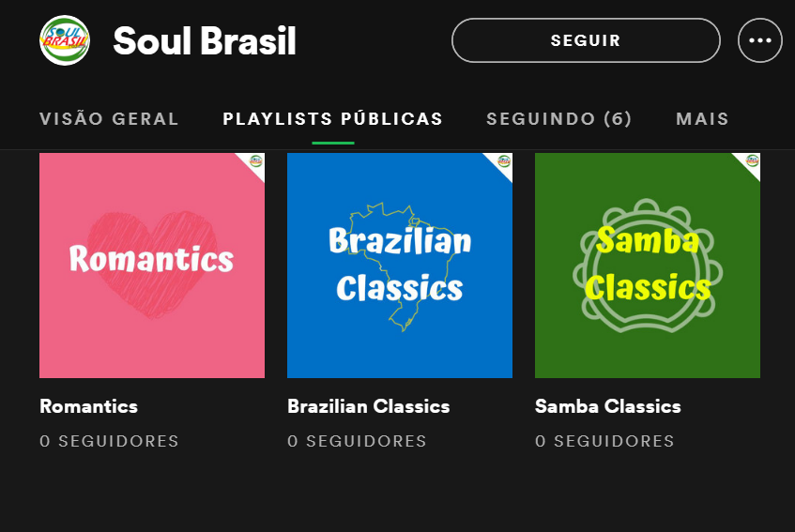Open the three-dot more options menu
The width and height of the screenshot is (795, 532).
click(x=759, y=40)
